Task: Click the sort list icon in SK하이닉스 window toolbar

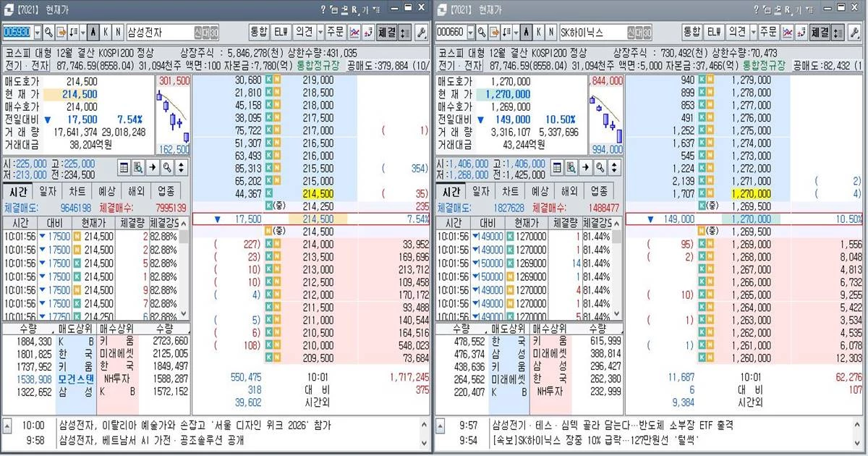Action: (x=507, y=33)
